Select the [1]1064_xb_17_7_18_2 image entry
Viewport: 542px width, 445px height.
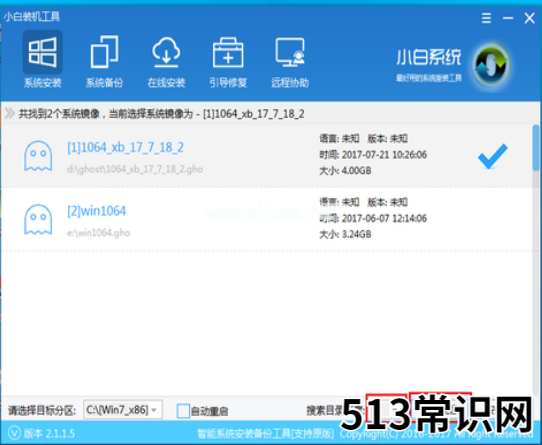(267, 156)
